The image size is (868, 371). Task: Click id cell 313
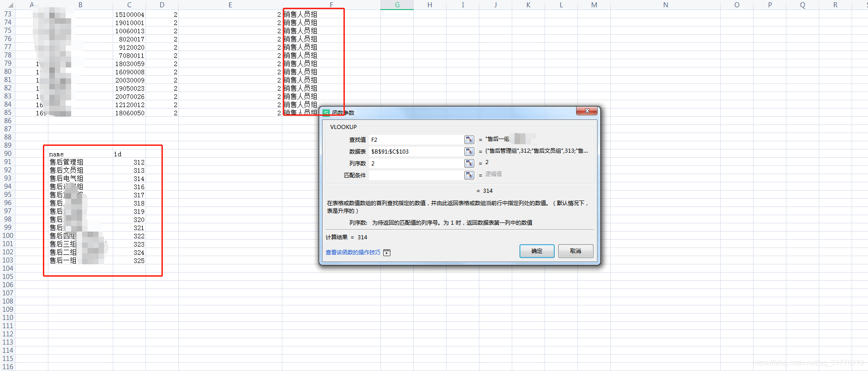129,170
